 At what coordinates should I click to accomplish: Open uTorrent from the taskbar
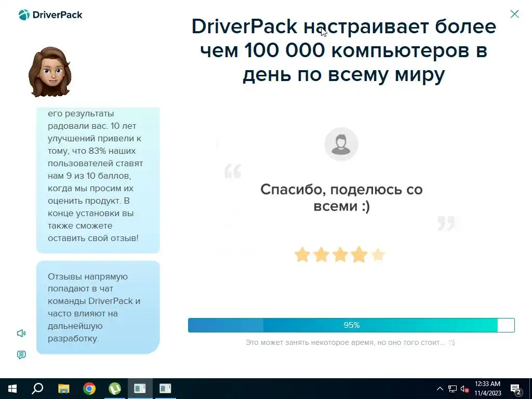[115, 389]
